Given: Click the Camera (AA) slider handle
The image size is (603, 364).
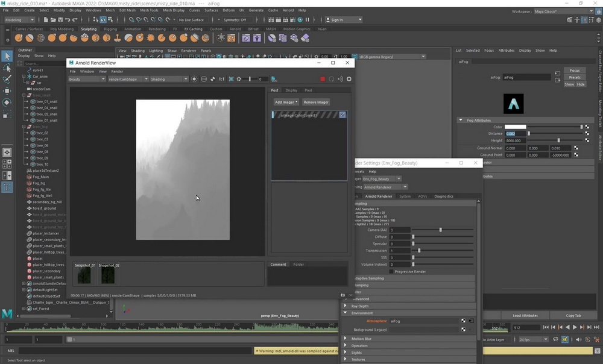Looking at the screenshot, I should (440, 230).
